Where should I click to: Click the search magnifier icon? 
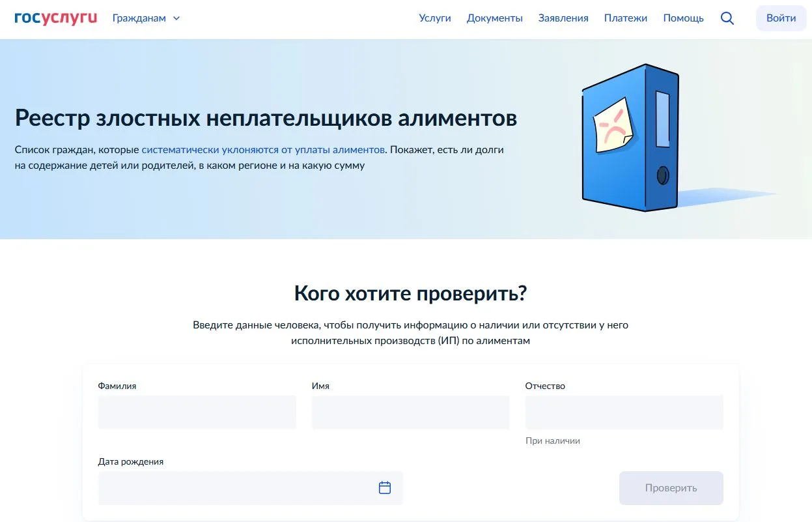pos(727,18)
